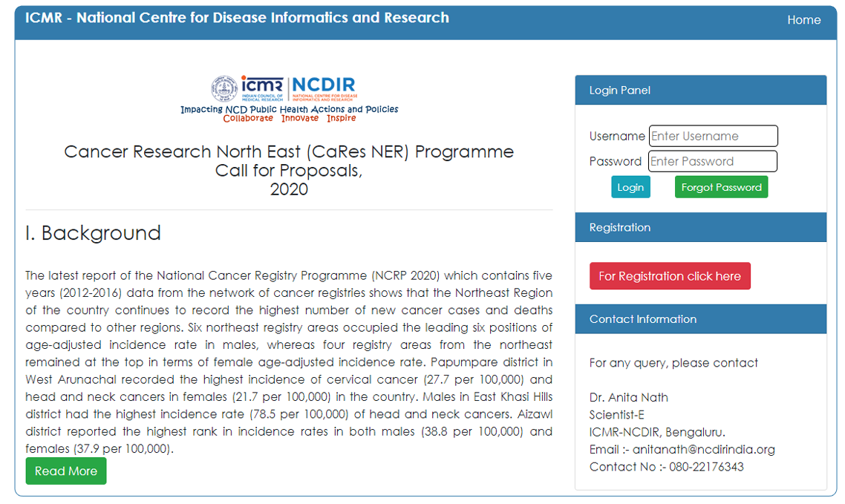Click the "Impacting NCD Public Health Actions" slogan
This screenshot has width=845, height=504.
[x=290, y=109]
